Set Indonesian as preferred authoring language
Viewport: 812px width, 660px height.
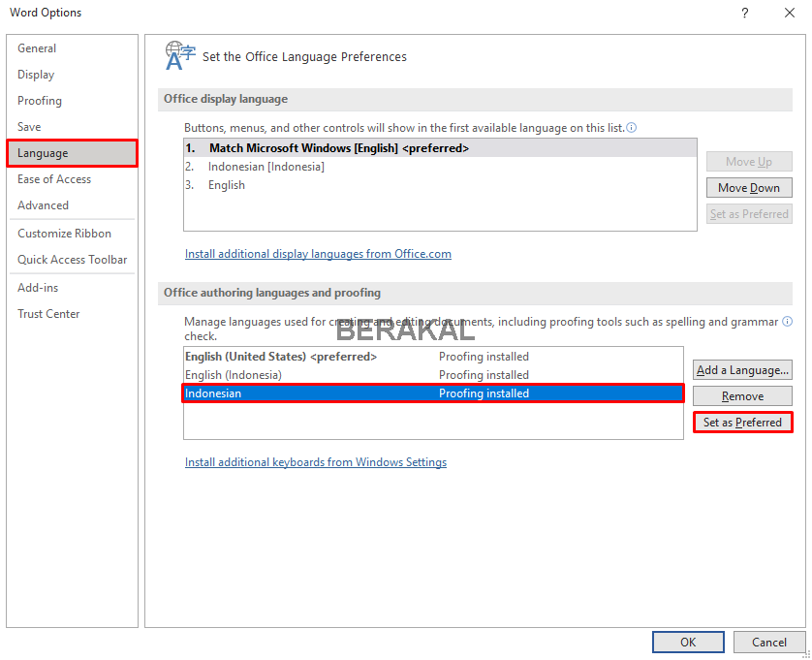click(742, 423)
